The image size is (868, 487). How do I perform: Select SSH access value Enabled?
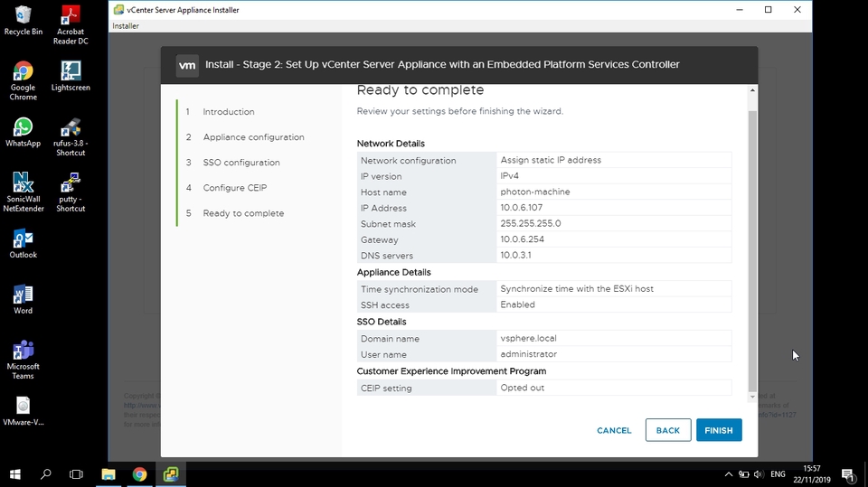pos(517,304)
